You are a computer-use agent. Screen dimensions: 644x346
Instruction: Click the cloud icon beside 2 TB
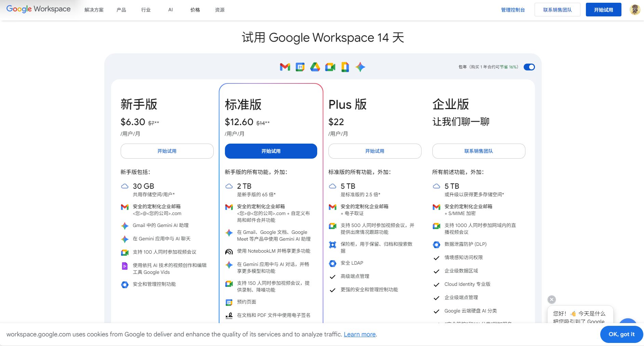pos(229,186)
